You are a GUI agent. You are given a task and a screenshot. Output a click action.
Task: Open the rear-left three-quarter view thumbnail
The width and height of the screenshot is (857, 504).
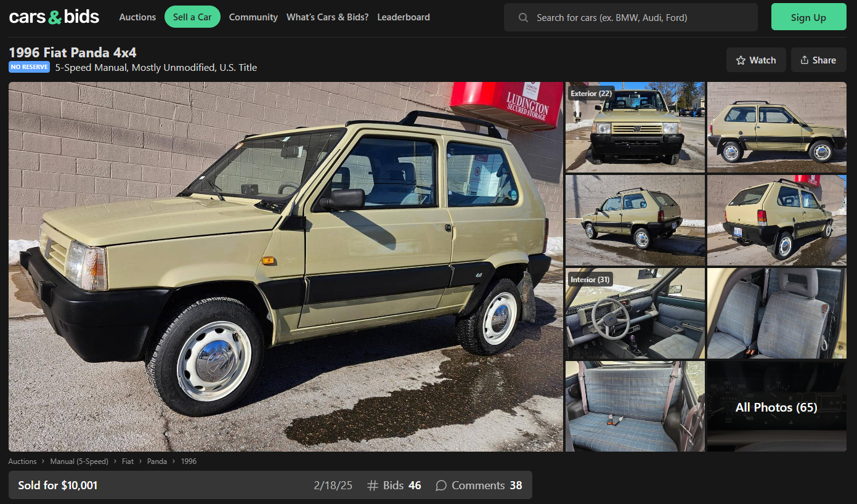point(635,220)
